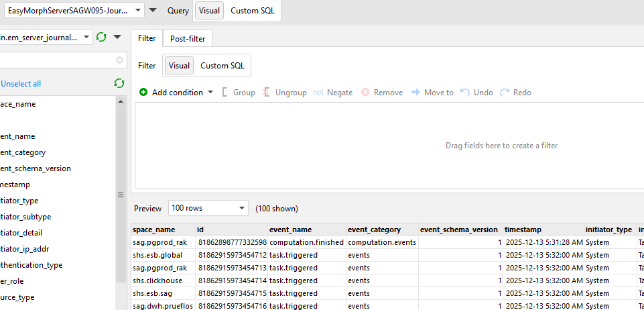Screen dimensions: 644x310
Task: Open the Post-filter tab
Action: (188, 39)
